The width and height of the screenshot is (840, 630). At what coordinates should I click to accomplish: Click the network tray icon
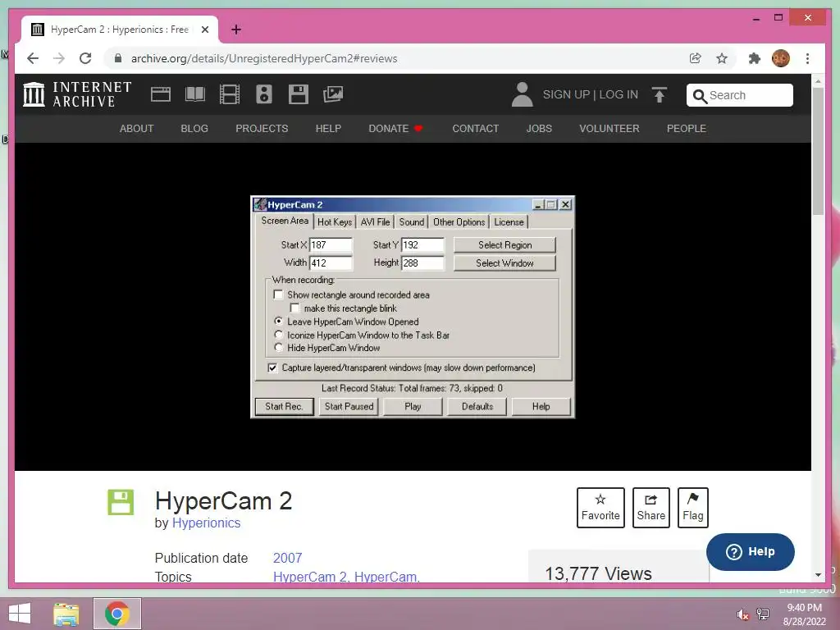click(763, 614)
